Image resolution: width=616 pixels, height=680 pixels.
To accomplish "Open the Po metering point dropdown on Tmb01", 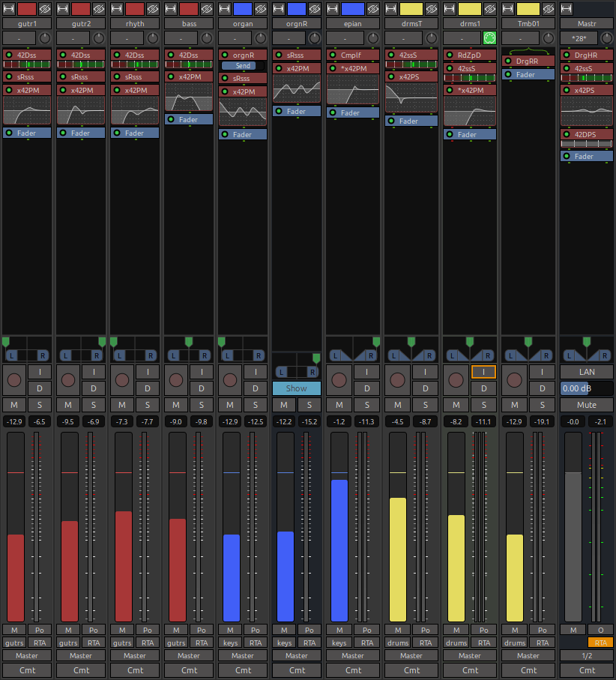I will click(x=543, y=630).
